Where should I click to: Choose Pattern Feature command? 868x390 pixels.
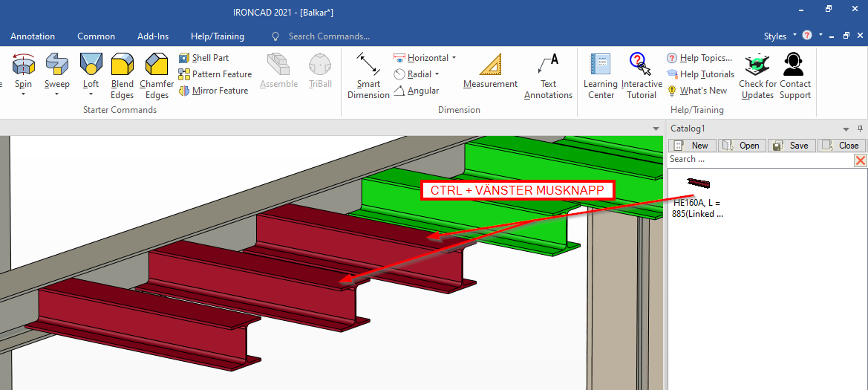pyautogui.click(x=215, y=74)
